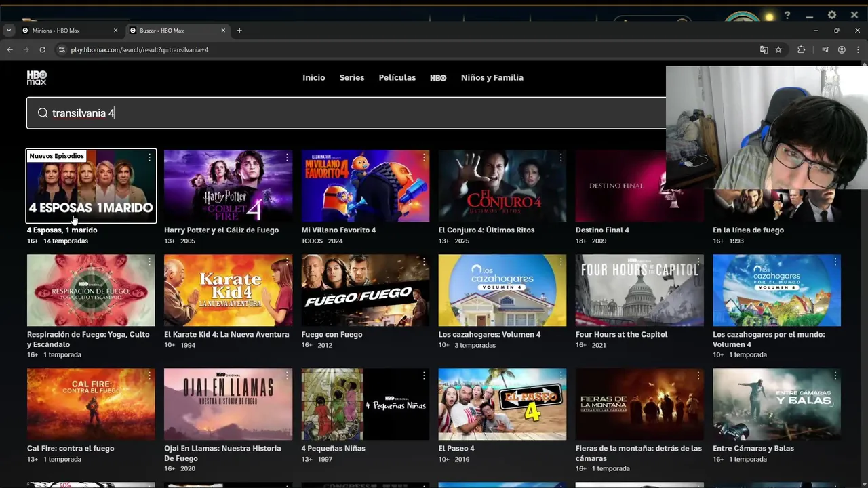Click title link El Karate Kid 4: La Nueva Aventura
The image size is (868, 488).
click(x=226, y=335)
